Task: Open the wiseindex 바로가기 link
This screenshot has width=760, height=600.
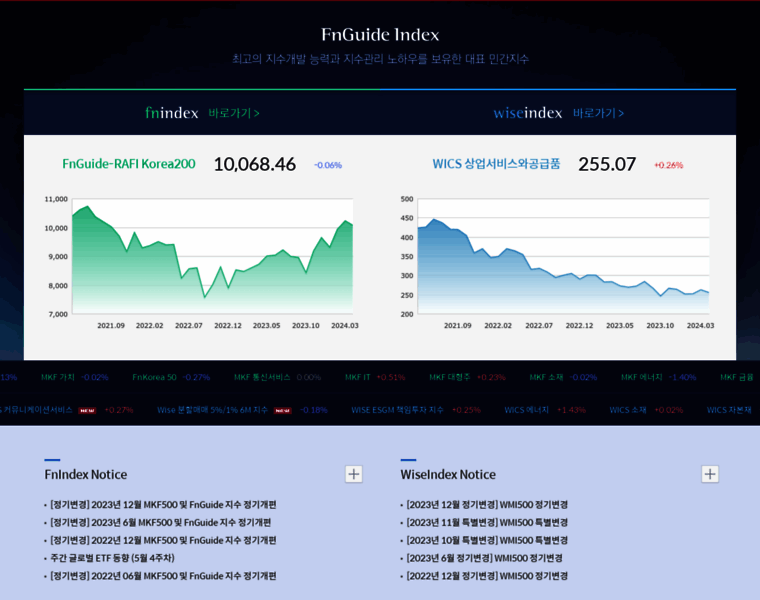Action: pos(598,113)
